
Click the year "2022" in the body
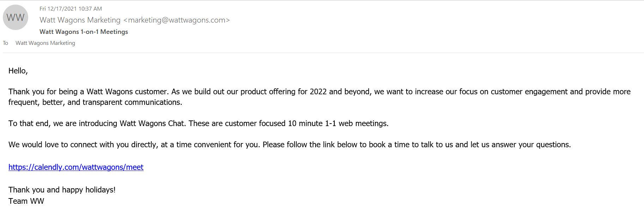tap(318, 91)
